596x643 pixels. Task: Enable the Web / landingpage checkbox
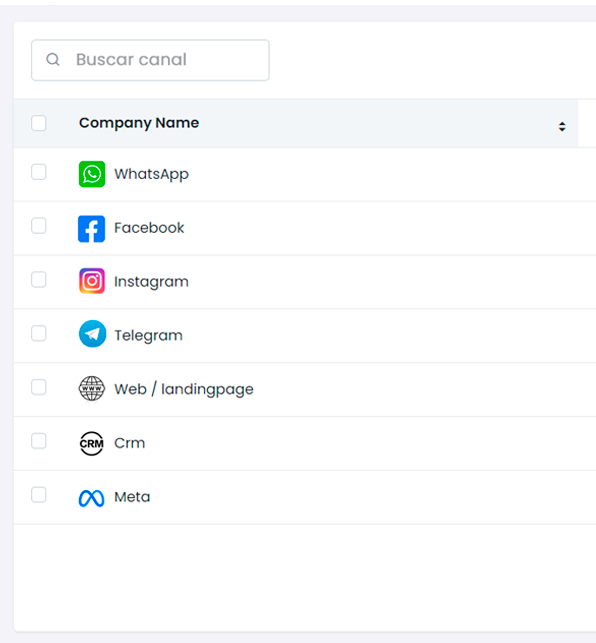(x=39, y=387)
